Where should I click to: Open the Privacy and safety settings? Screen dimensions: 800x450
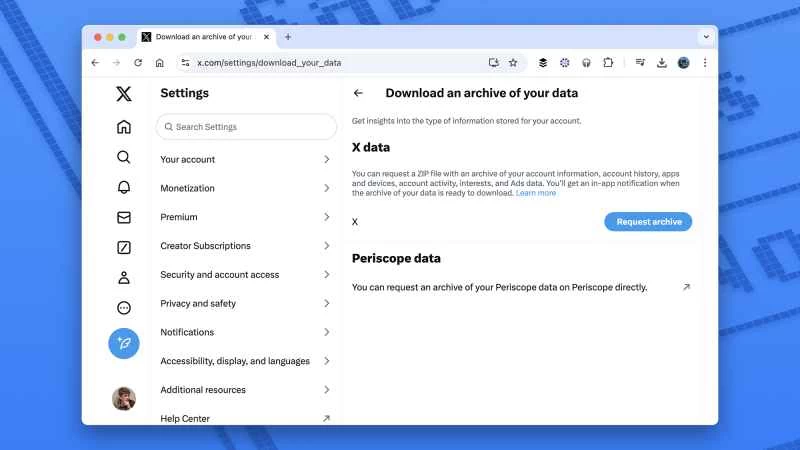tap(245, 304)
